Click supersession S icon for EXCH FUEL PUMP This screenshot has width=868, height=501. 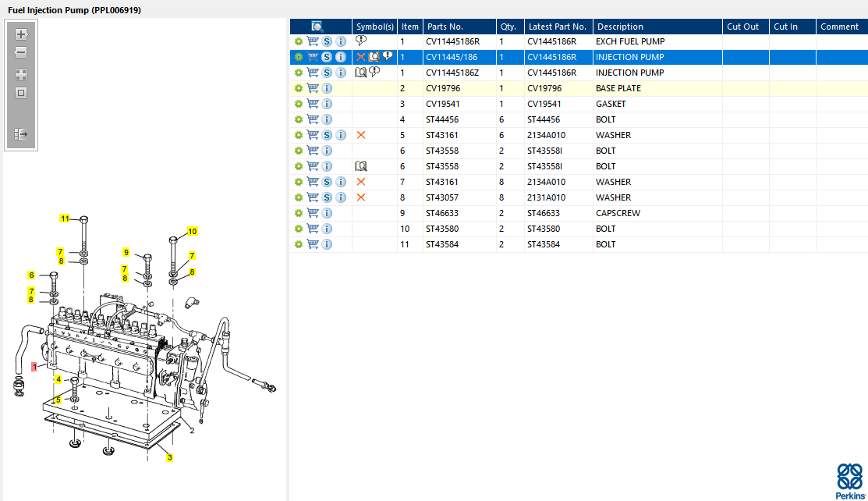[x=327, y=41]
